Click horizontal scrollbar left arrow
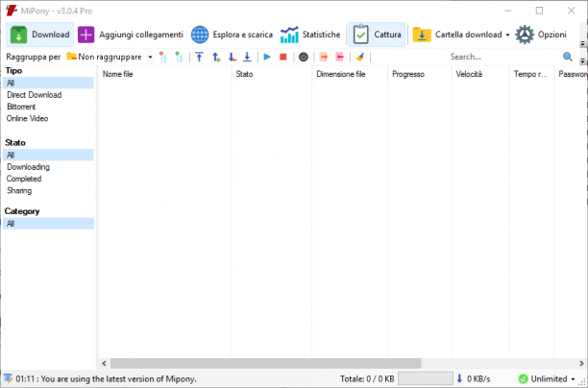The width and height of the screenshot is (588, 388). point(105,363)
